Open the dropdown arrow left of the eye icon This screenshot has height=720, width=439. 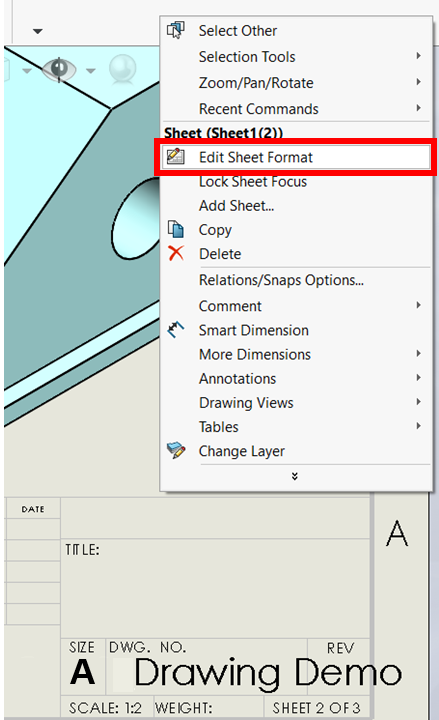[27, 71]
